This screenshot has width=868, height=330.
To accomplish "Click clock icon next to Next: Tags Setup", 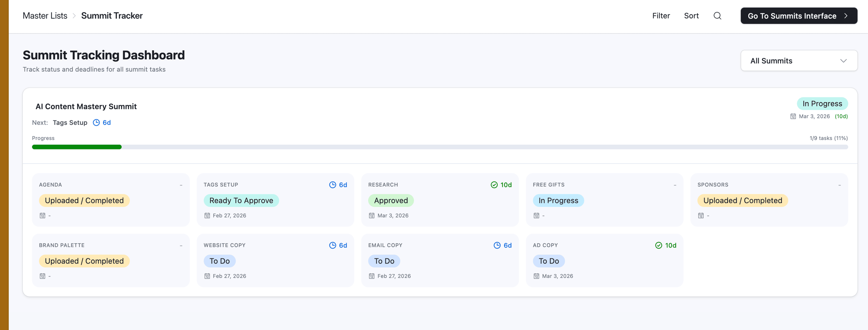I will coord(96,123).
